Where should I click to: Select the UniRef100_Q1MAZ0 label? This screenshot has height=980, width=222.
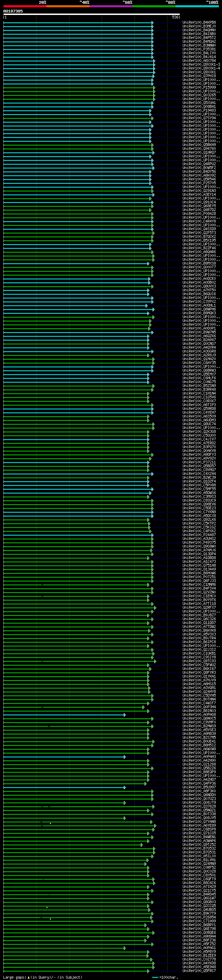coord(199,359)
